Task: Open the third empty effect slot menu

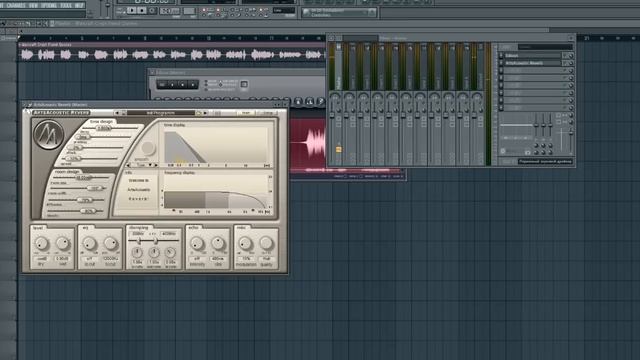Action: (x=501, y=71)
